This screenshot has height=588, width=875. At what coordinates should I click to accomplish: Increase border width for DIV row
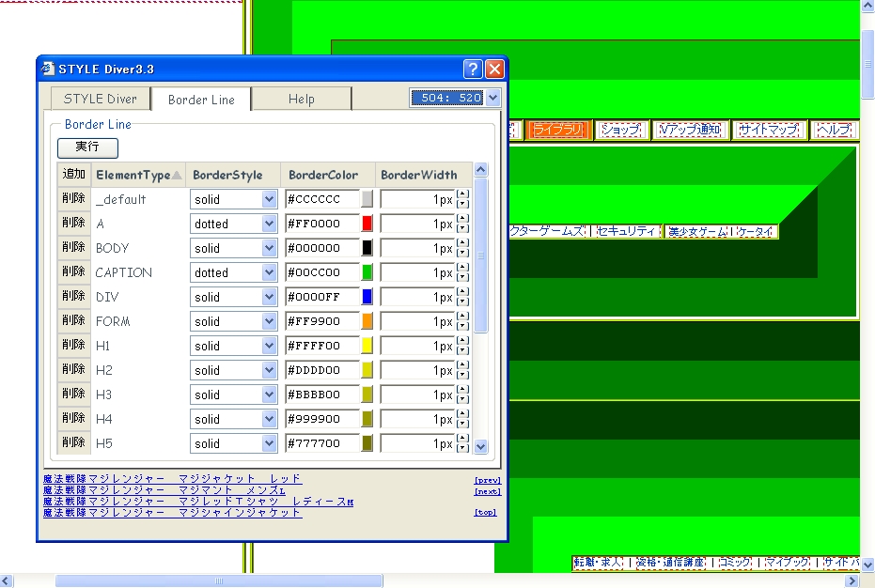click(x=462, y=292)
